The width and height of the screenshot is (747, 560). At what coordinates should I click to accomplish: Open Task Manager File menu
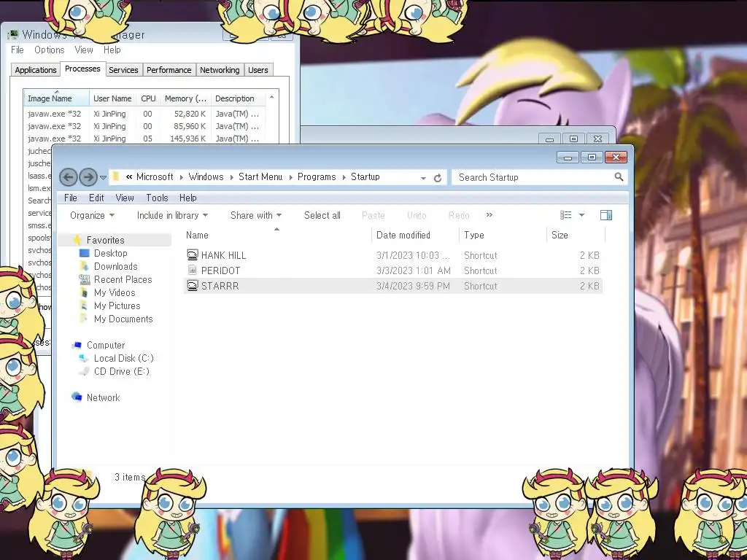tap(18, 50)
